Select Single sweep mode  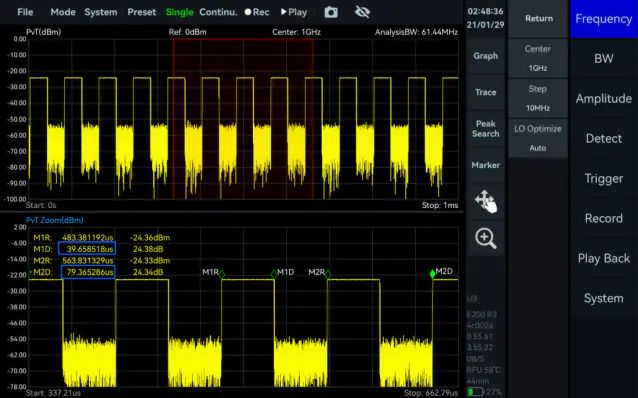(x=179, y=12)
